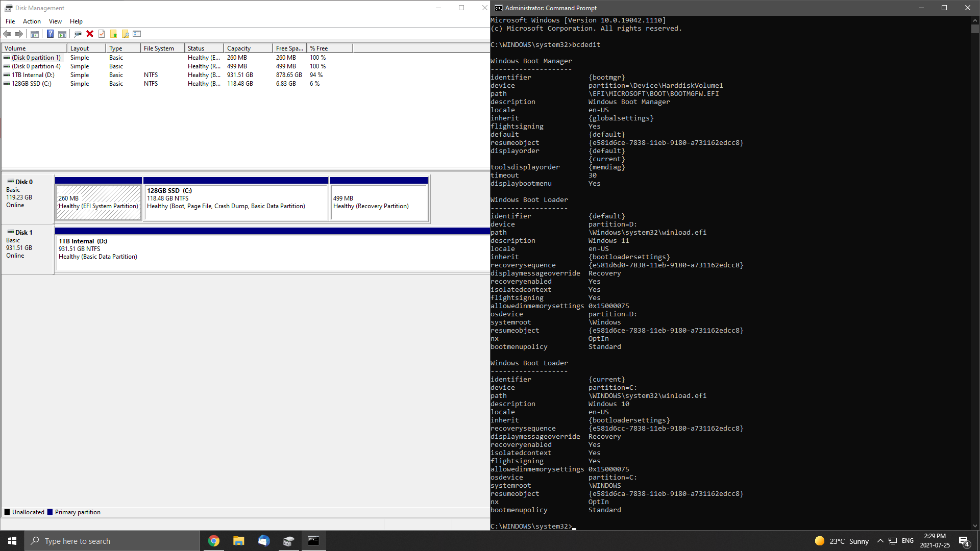Image resolution: width=980 pixels, height=551 pixels.
Task: Open the clock showing 2:29 PM
Action: (x=935, y=541)
